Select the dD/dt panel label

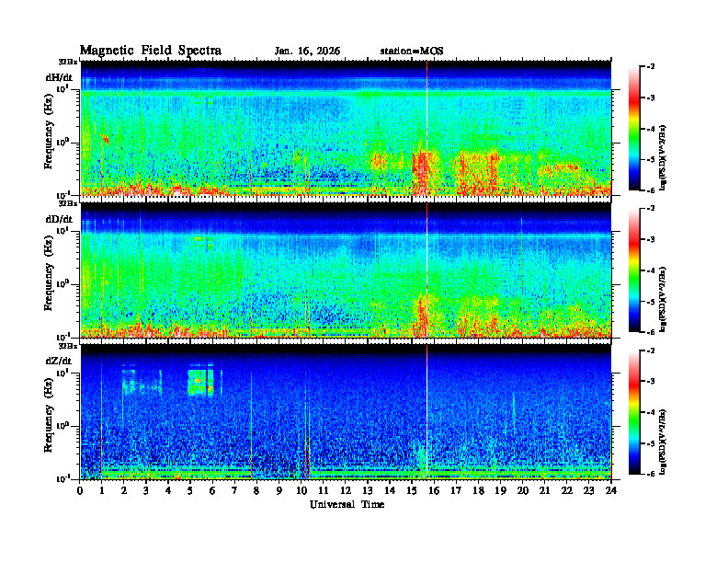pos(59,219)
